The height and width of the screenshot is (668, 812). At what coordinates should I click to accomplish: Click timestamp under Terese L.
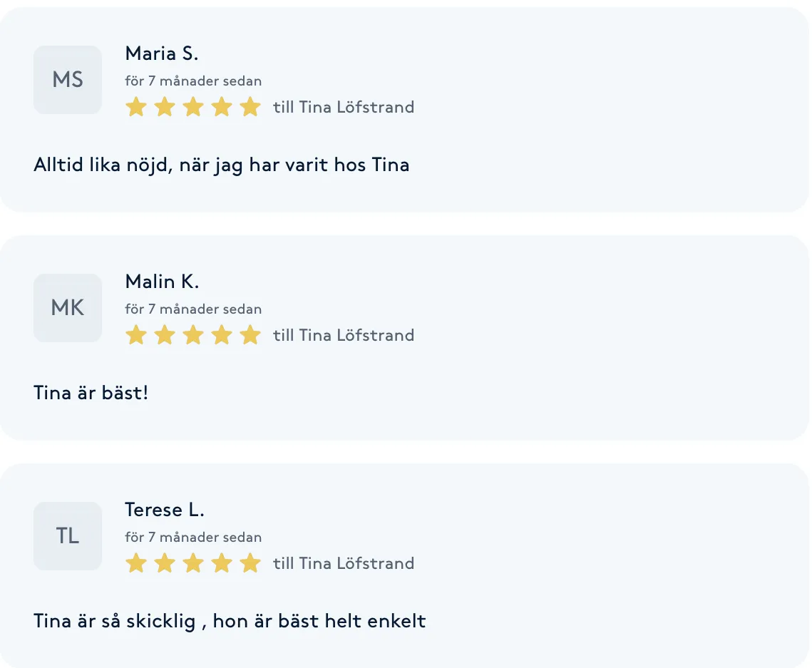193,538
